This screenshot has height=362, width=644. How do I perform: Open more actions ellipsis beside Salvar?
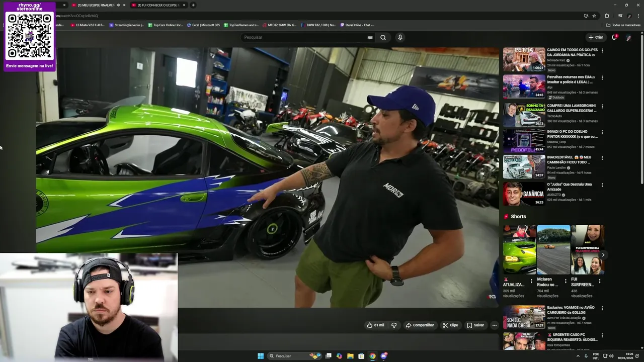[494, 325]
